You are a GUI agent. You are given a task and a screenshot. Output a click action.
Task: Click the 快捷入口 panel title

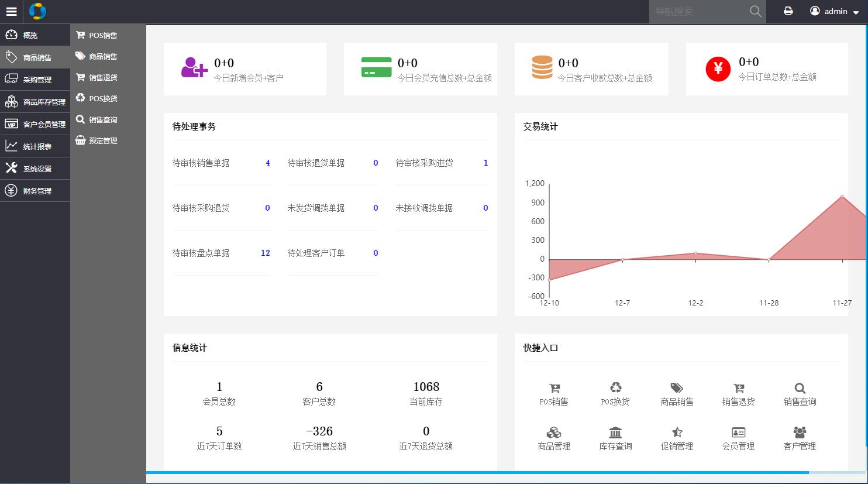click(x=540, y=348)
